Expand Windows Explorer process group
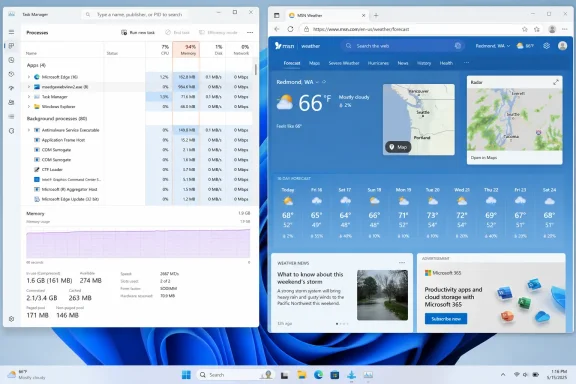The width and height of the screenshot is (576, 384). [x=29, y=107]
